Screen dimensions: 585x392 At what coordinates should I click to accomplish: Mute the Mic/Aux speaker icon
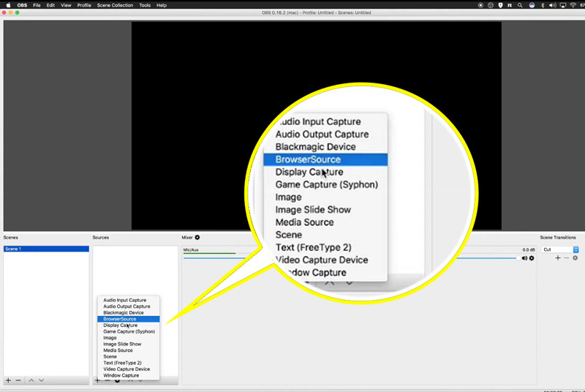524,258
